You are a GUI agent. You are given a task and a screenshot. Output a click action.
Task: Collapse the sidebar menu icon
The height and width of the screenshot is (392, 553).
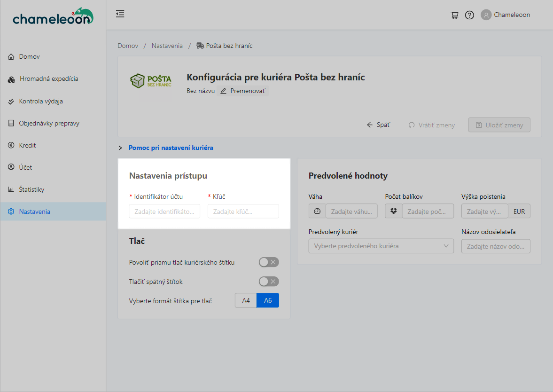(120, 14)
